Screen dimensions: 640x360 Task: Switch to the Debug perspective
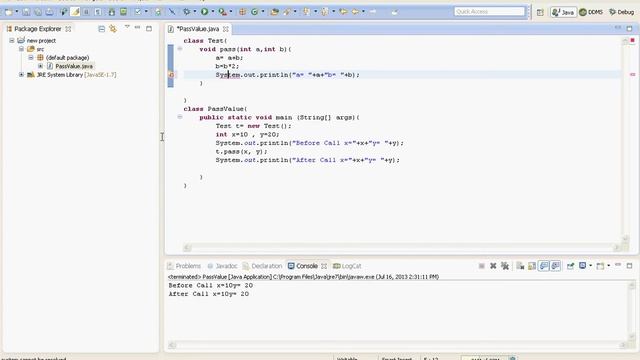coord(622,12)
